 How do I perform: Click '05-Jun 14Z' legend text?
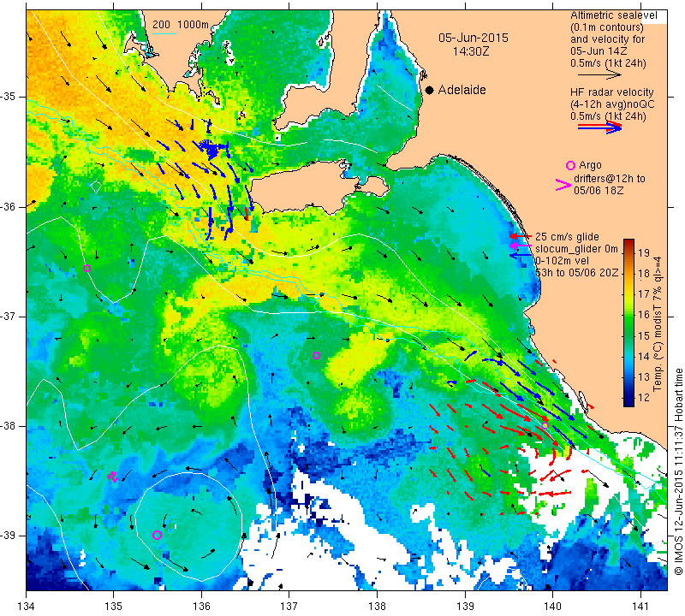pyautogui.click(x=599, y=51)
